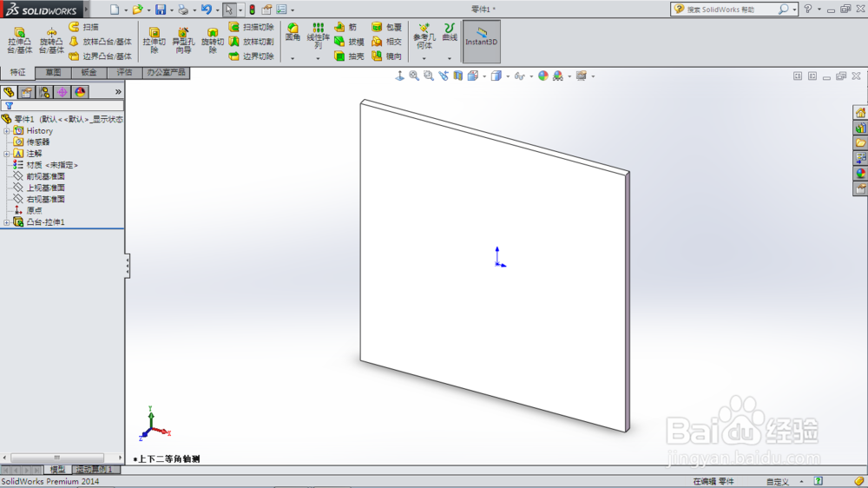Image resolution: width=868 pixels, height=488 pixels.
Task: Select the Wrap (包覆) feature
Action: (x=386, y=27)
